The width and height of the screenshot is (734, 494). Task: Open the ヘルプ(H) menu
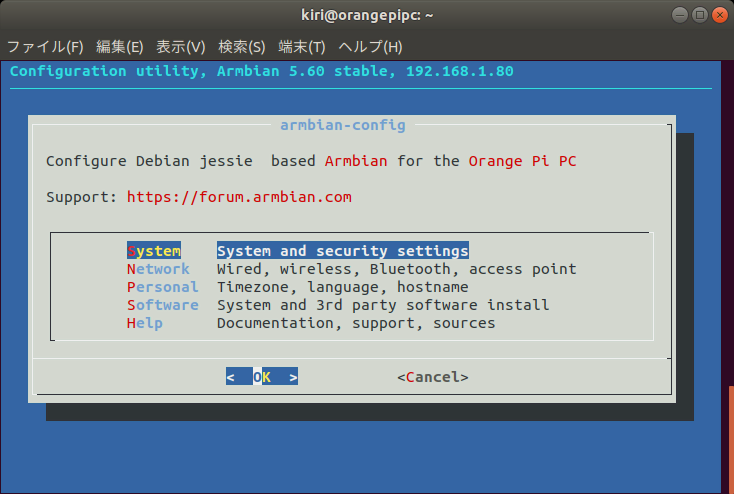370,47
